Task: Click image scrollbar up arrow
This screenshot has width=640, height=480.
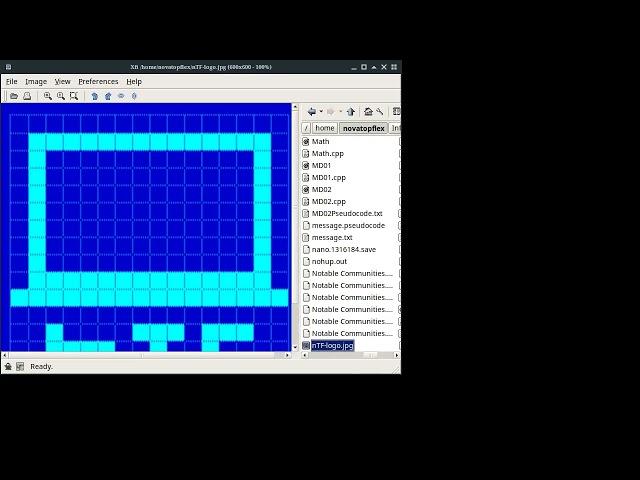Action: [x=295, y=107]
